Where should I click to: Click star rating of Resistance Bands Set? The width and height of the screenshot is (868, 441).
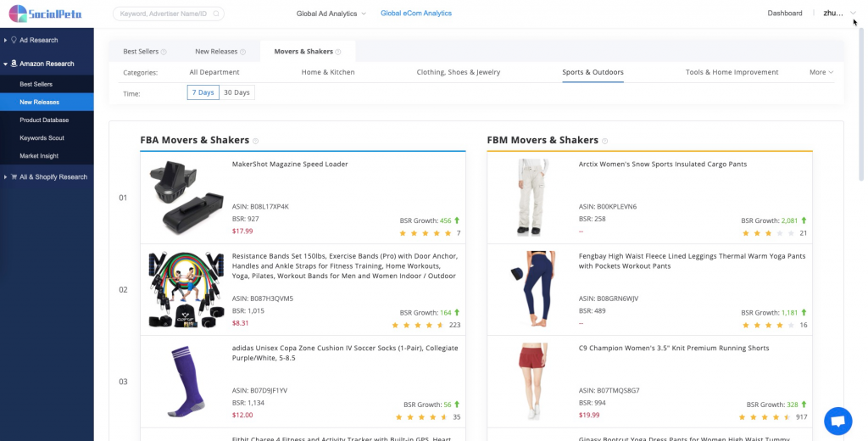point(418,325)
